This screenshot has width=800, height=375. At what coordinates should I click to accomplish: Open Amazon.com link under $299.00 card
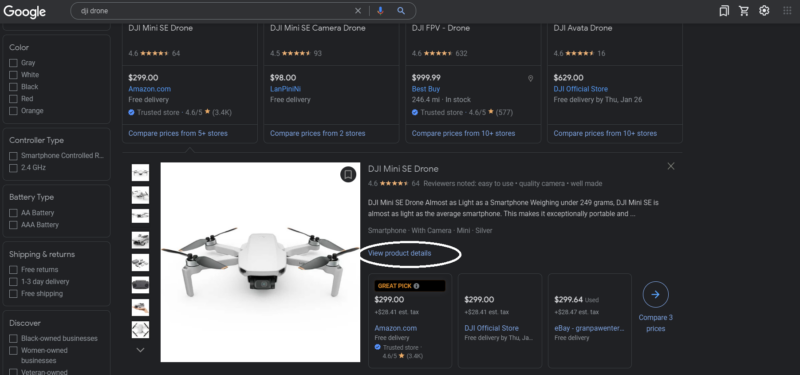pyautogui.click(x=149, y=89)
